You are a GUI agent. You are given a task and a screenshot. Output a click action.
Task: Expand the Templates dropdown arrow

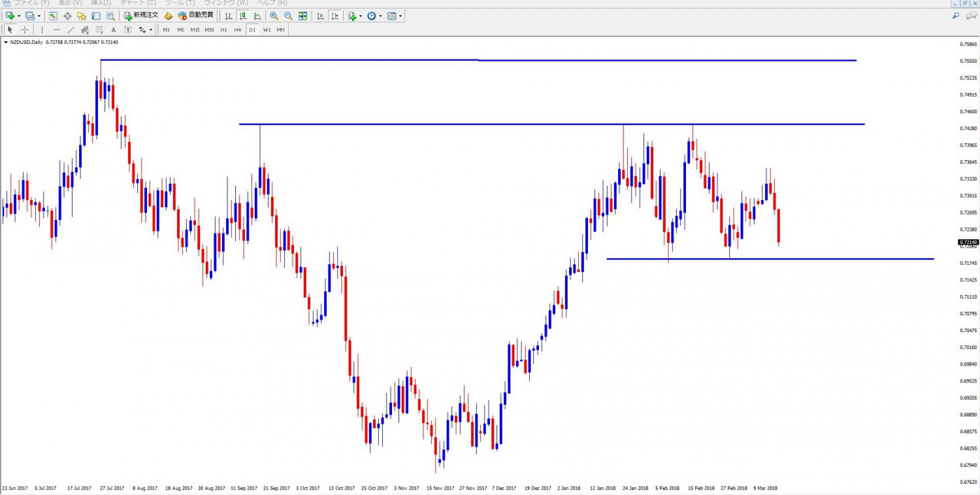pyautogui.click(x=400, y=16)
